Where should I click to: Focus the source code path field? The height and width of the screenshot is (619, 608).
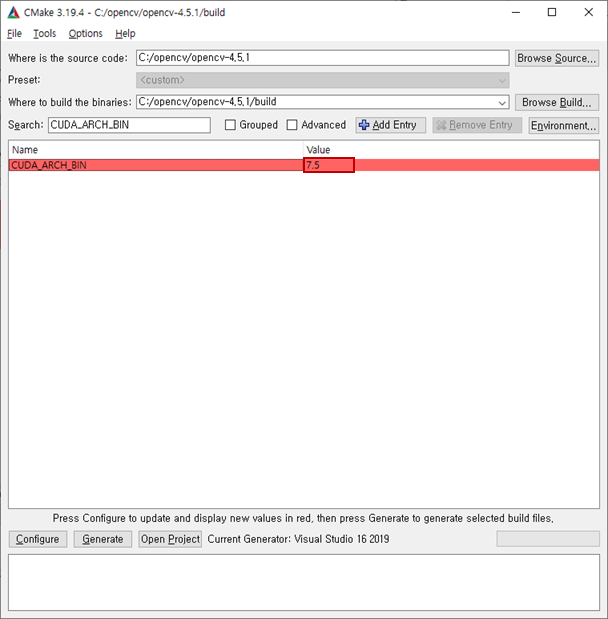click(x=323, y=58)
